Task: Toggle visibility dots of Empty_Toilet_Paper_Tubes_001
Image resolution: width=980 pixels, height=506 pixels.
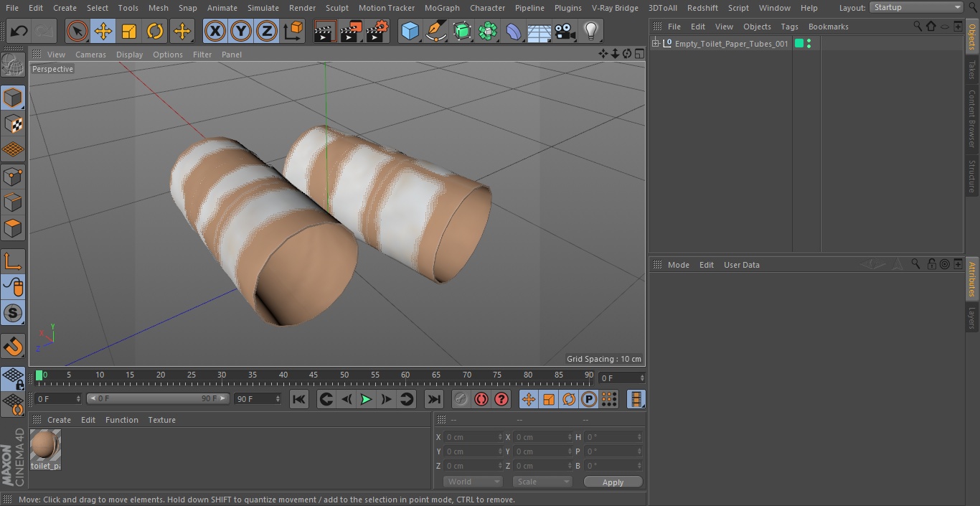Action: point(809,44)
